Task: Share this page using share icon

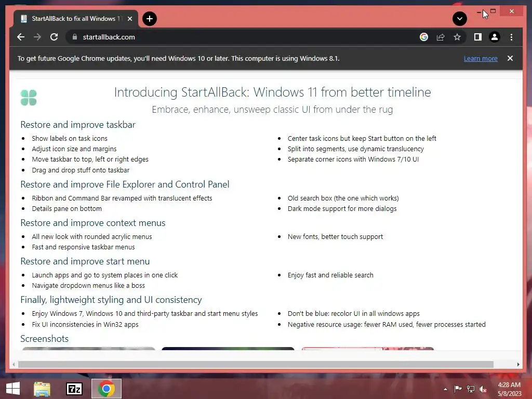Action: pos(441,37)
